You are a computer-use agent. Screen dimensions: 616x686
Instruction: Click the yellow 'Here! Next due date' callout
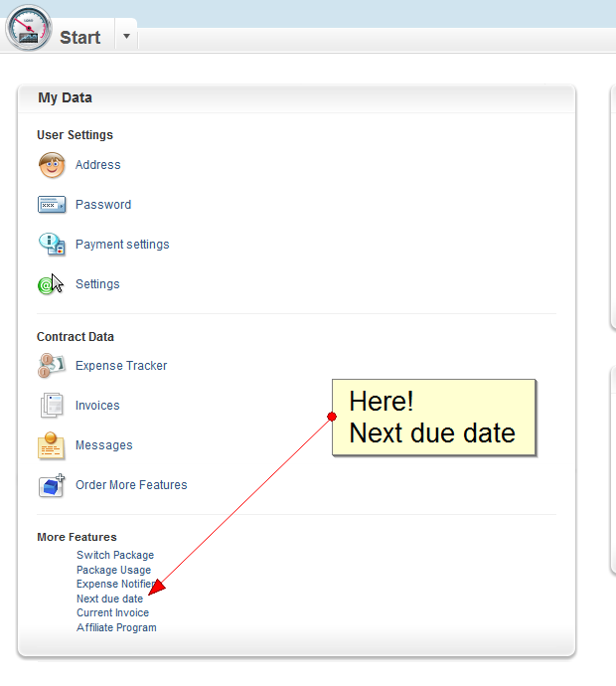(433, 418)
